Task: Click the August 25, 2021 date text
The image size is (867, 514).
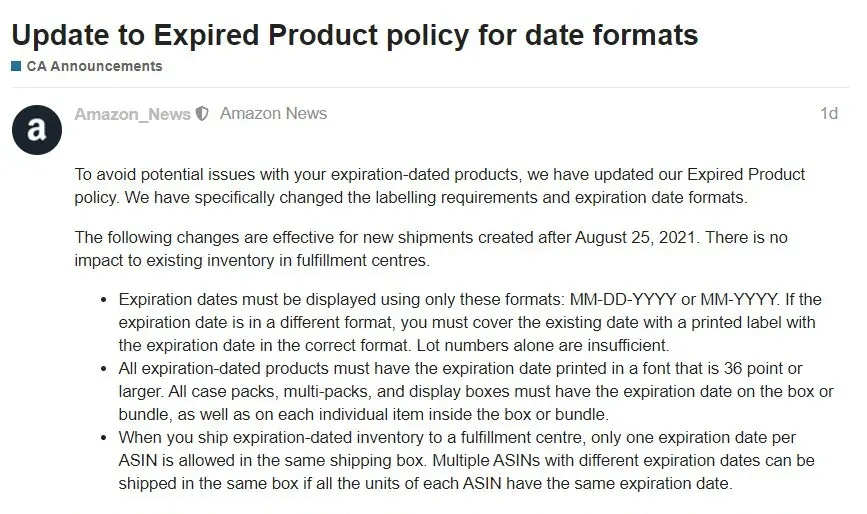Action: pos(635,237)
